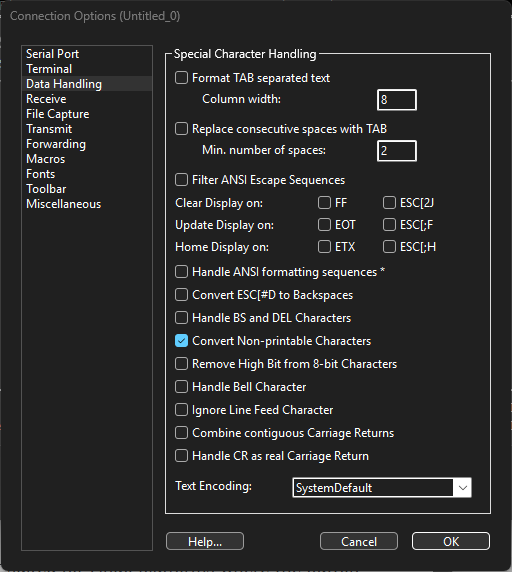Tick Remove High Bit from 8-bit Characters

(181, 364)
